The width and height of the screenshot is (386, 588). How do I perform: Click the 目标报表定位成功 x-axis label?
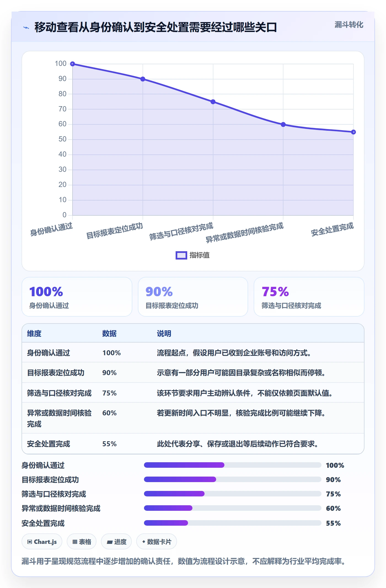coord(115,231)
